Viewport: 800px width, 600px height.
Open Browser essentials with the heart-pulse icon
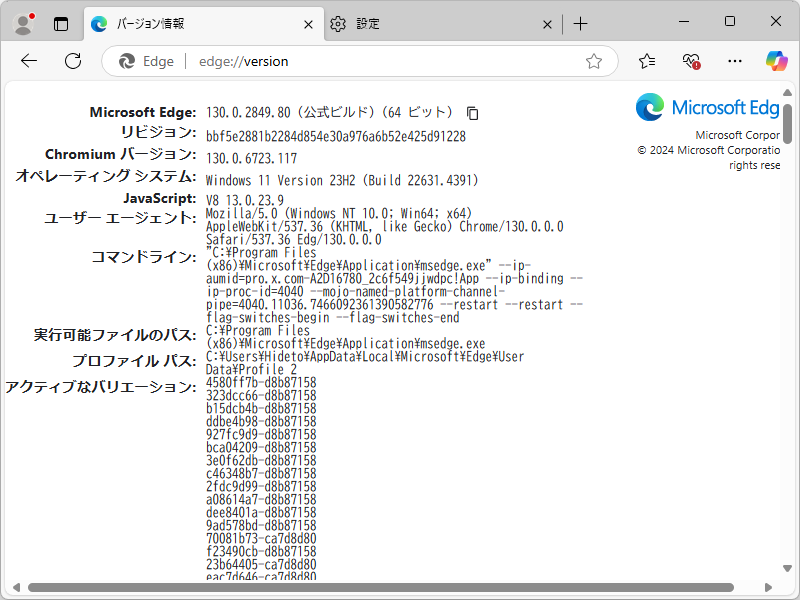click(x=692, y=61)
